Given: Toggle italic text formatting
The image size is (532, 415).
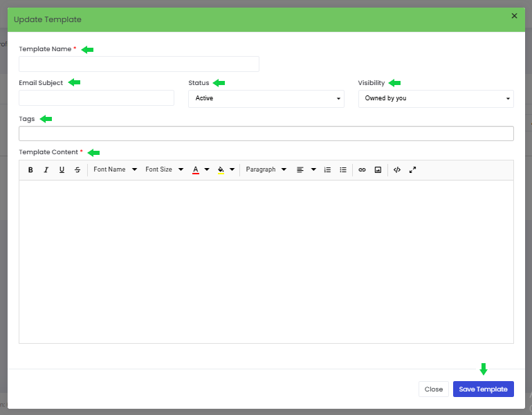Looking at the screenshot, I should click(46, 169).
